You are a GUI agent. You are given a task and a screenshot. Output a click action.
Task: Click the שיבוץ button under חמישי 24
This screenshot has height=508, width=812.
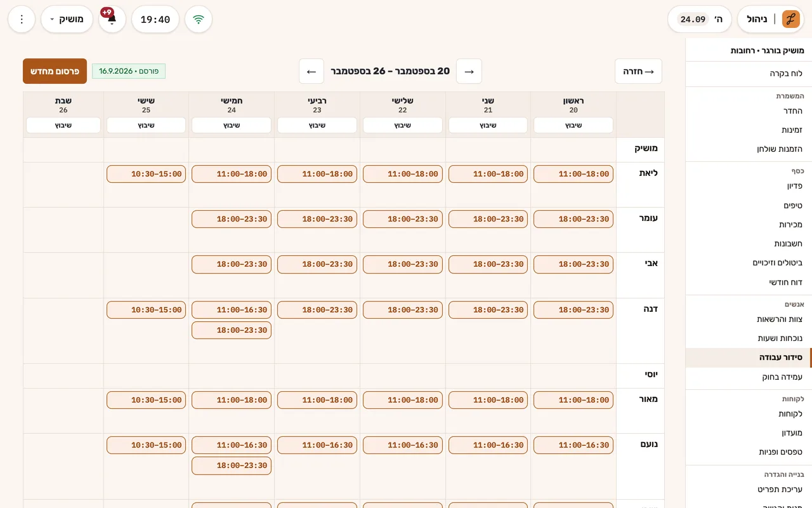(232, 125)
